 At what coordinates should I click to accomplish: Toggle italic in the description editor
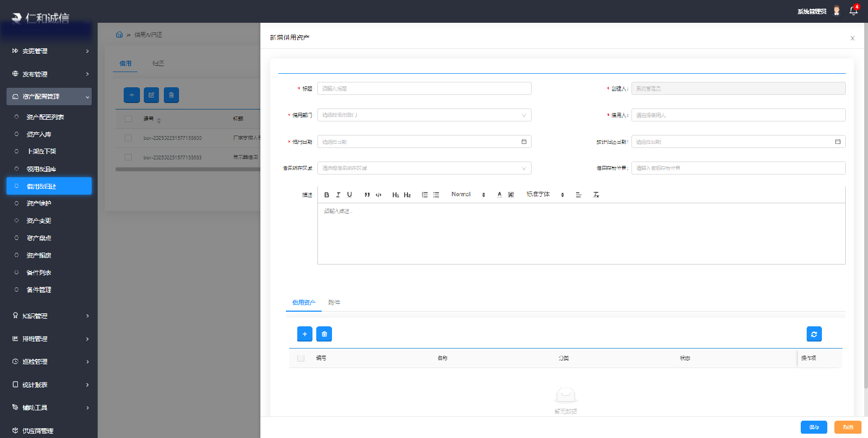tap(338, 195)
